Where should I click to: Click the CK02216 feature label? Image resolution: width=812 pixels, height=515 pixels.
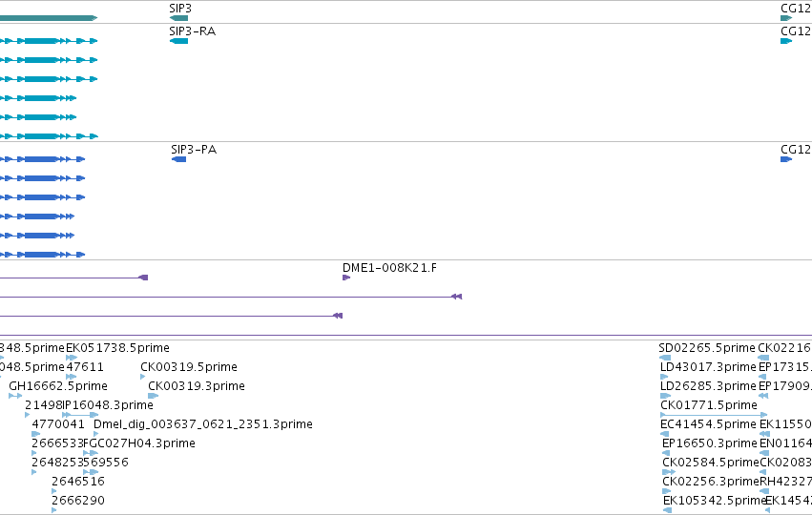784,348
